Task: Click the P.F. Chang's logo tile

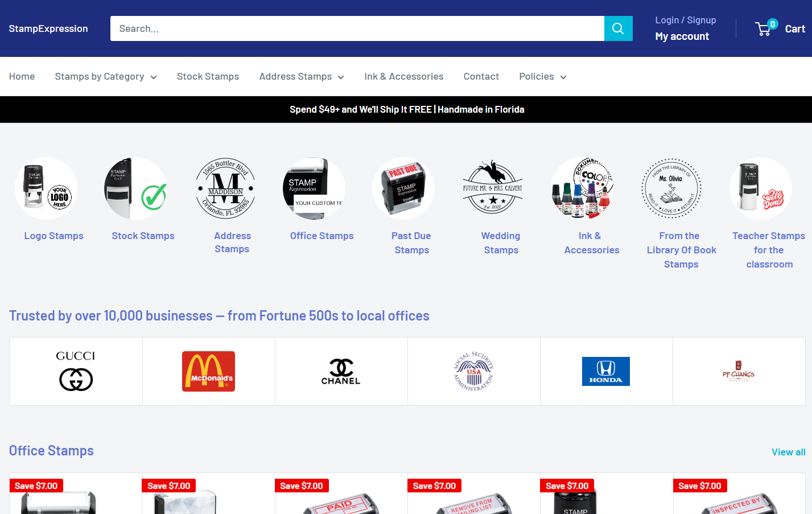Action: (739, 371)
